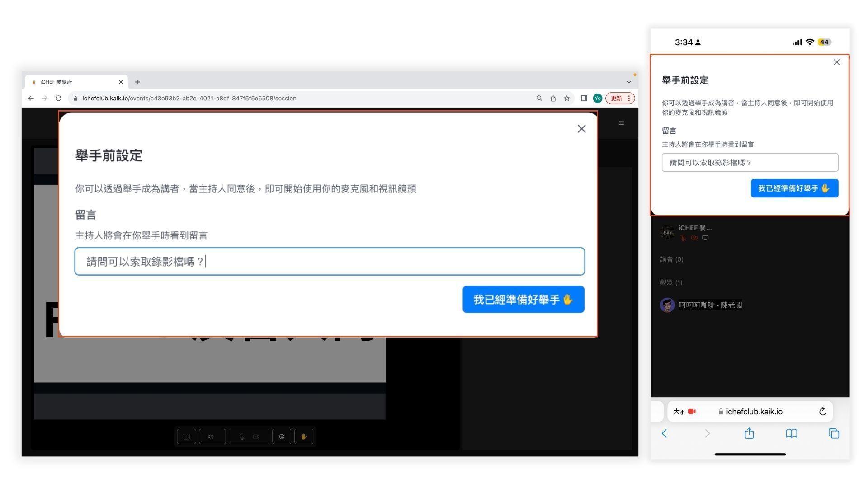Reload page in Chrome toolbar

pyautogui.click(x=58, y=99)
